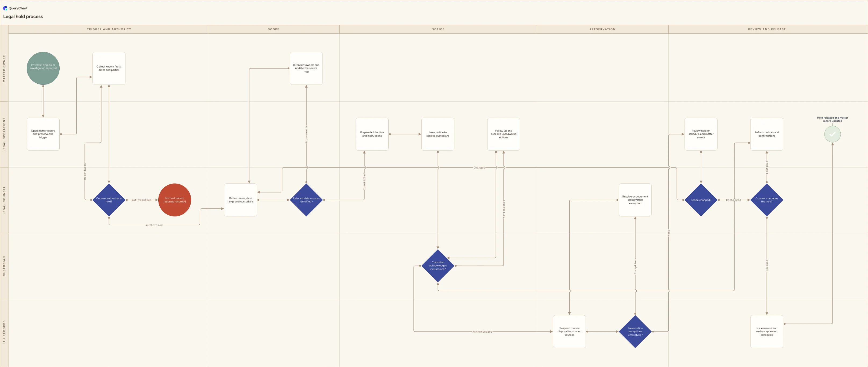Select the green checkmark end node
The width and height of the screenshot is (868, 367).
pos(832,134)
